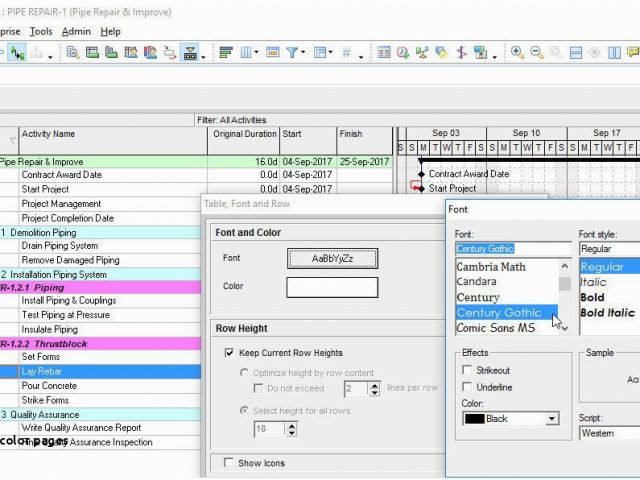Open the font Color dropdown showing Black
640x480 pixels.
click(x=510, y=419)
